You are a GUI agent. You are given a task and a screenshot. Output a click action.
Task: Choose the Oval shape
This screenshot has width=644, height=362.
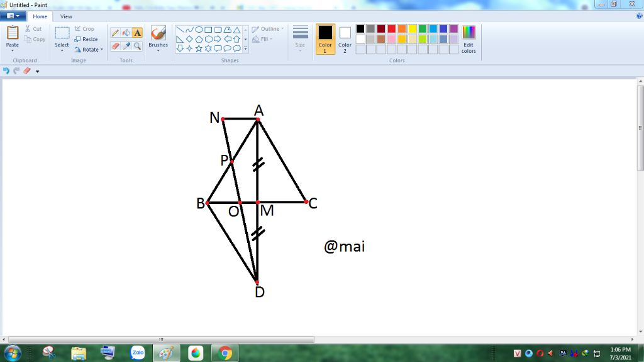pos(199,30)
